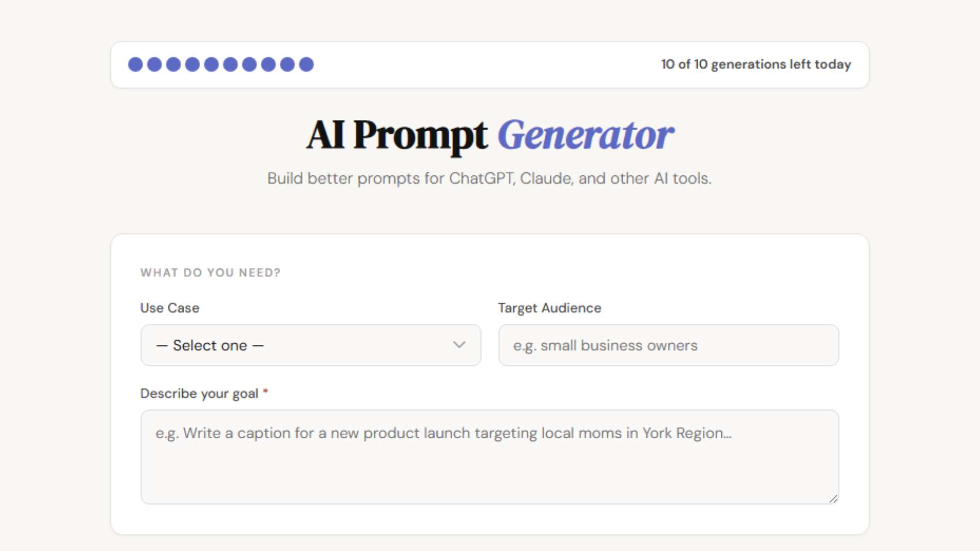Click the third purple generation dot
The height and width of the screenshot is (551, 980).
point(174,64)
